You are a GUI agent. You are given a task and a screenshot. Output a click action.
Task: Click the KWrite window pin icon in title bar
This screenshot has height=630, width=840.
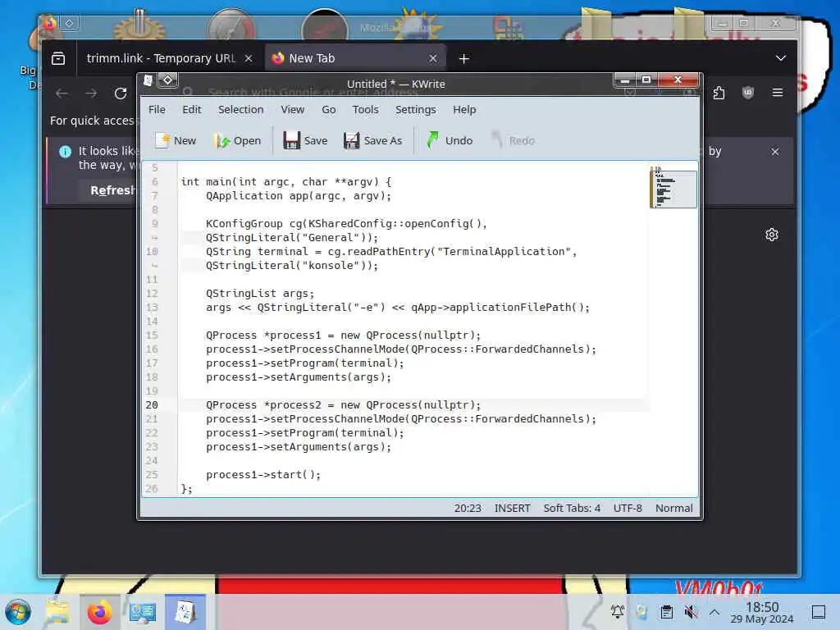[x=167, y=80]
